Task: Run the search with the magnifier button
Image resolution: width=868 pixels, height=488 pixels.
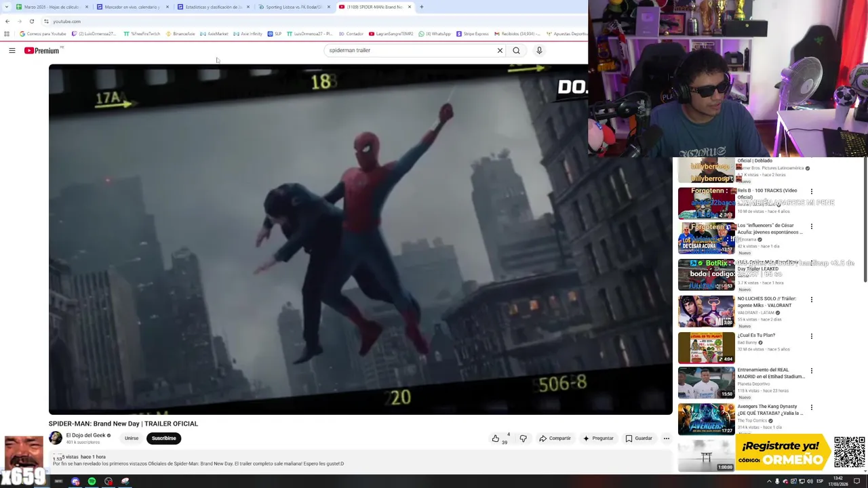Action: (x=517, y=50)
